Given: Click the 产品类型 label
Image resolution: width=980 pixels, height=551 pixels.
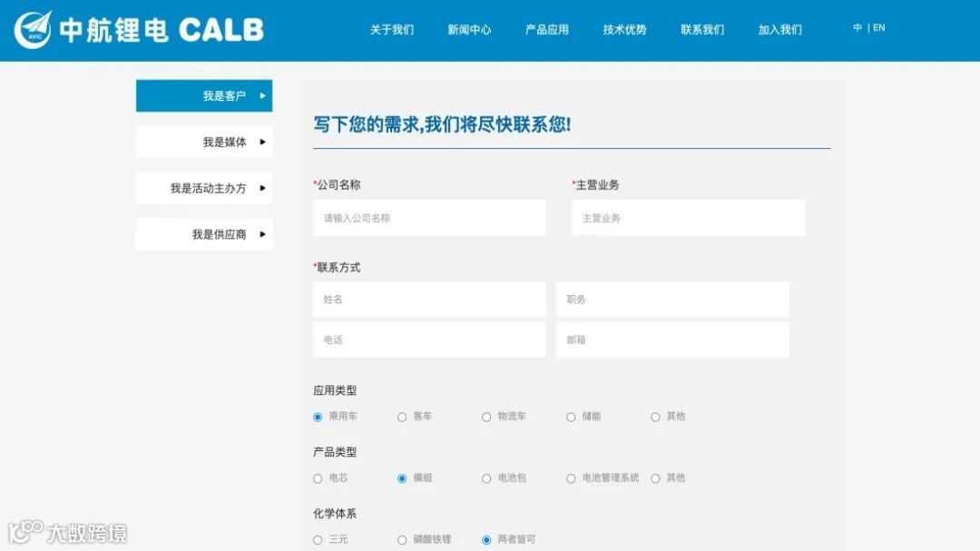Looking at the screenshot, I should 335,451.
